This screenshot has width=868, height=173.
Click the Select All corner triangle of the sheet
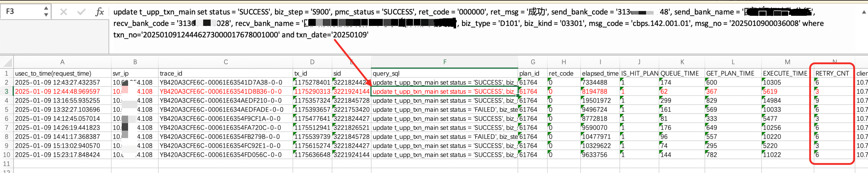(8, 63)
